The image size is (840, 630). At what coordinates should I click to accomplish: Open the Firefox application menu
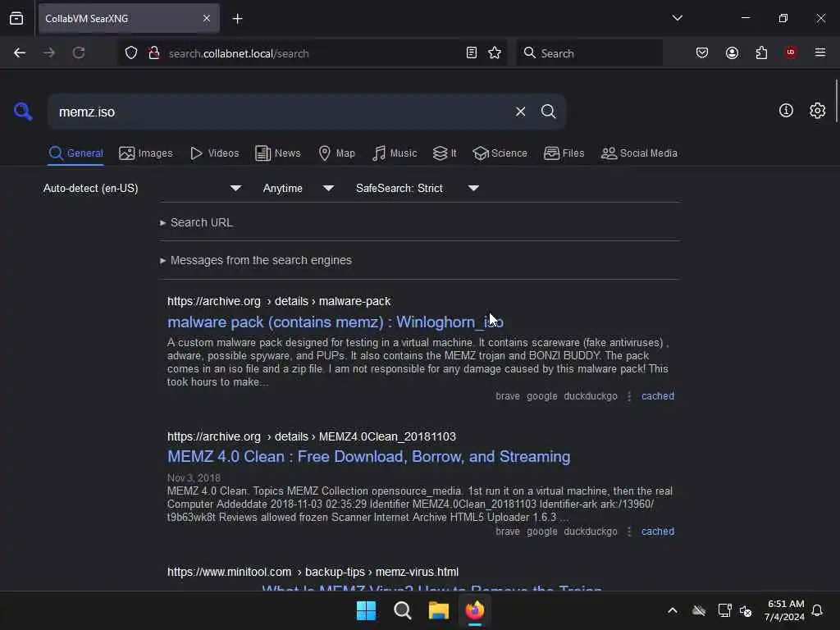pyautogui.click(x=820, y=52)
